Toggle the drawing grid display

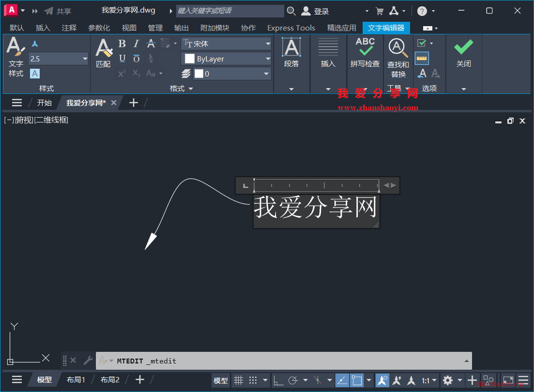point(238,380)
